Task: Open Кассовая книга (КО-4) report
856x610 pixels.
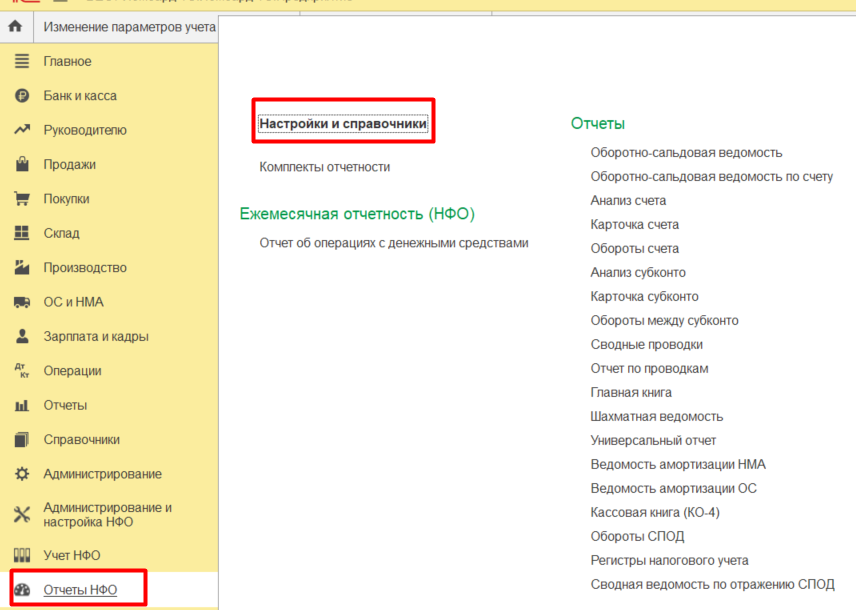Action: click(x=655, y=513)
